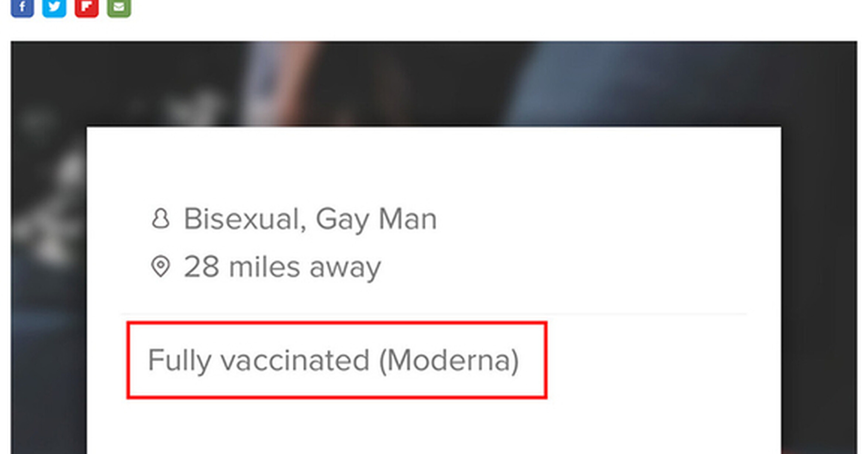Click the '28 miles away' distance text

click(283, 267)
